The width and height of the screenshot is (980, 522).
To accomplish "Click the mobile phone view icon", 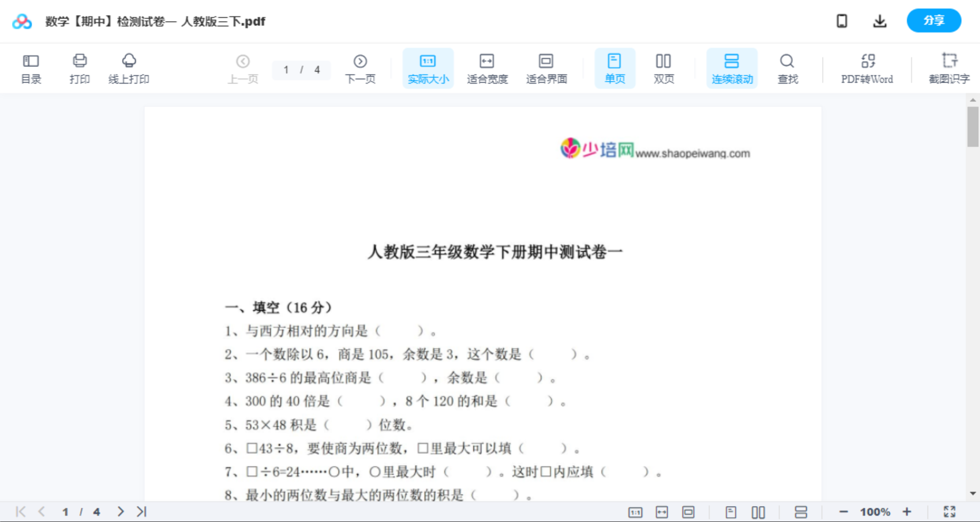I will [842, 20].
